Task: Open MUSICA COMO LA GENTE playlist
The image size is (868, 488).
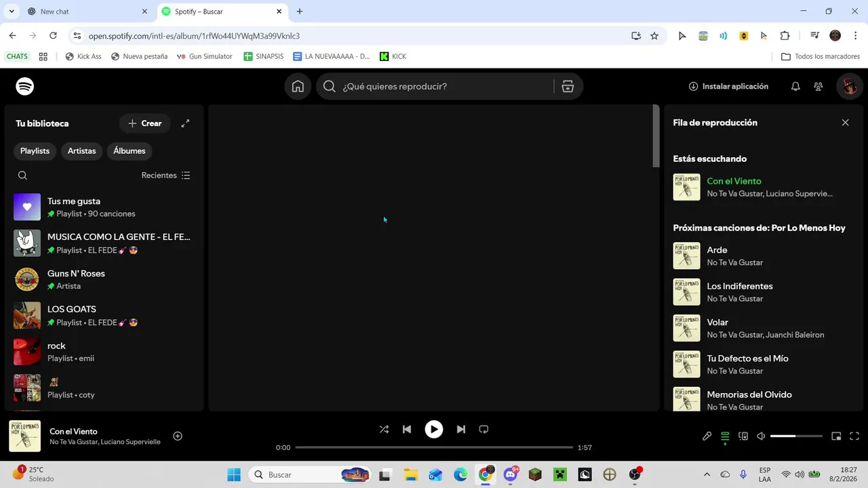Action: (x=104, y=243)
